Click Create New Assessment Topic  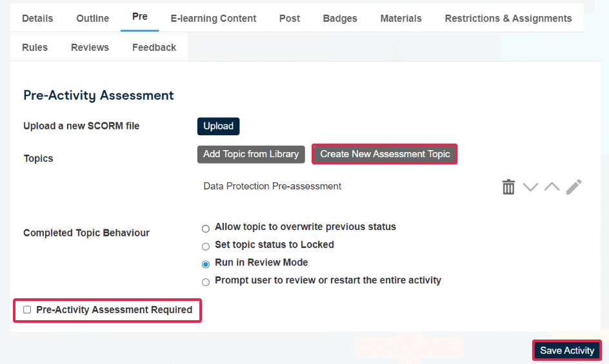point(384,154)
